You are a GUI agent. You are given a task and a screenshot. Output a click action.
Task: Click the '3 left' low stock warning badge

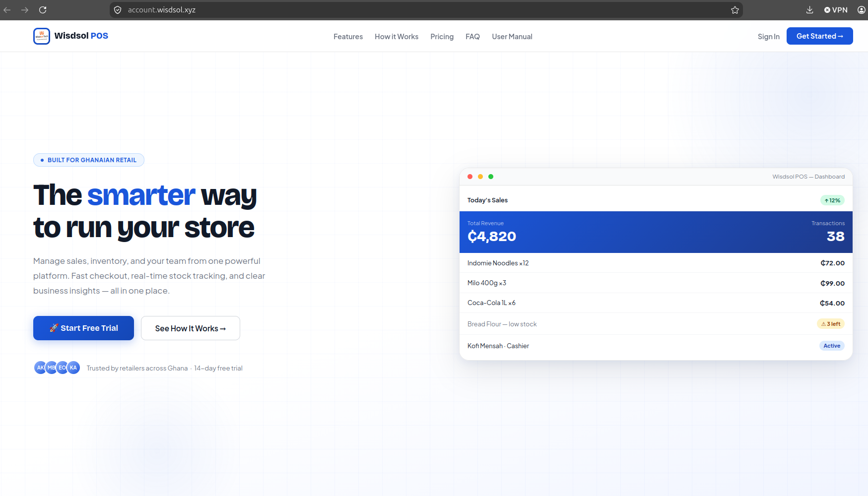(x=831, y=324)
